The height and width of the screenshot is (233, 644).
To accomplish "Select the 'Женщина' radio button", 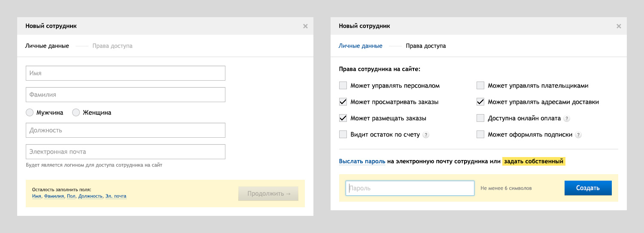I will 76,112.
